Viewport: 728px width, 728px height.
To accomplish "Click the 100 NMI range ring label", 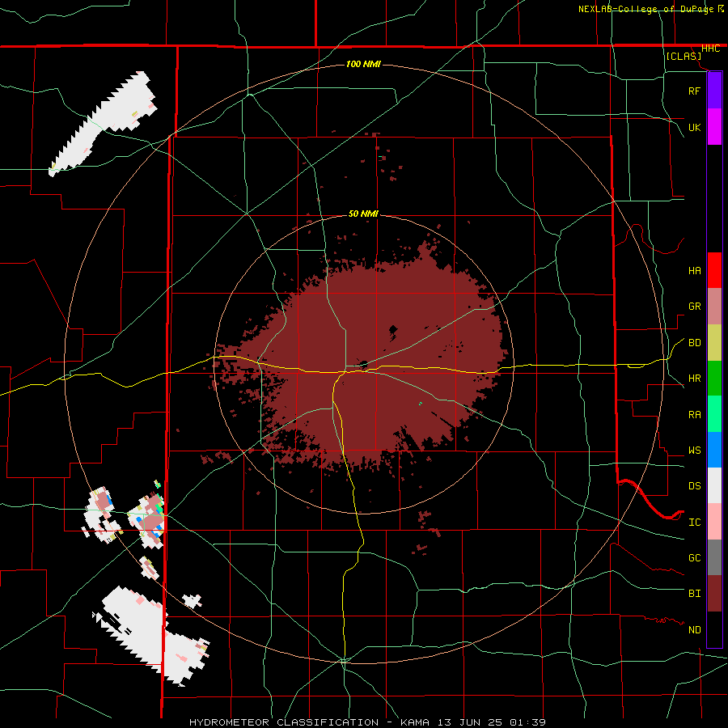I will click(x=363, y=64).
